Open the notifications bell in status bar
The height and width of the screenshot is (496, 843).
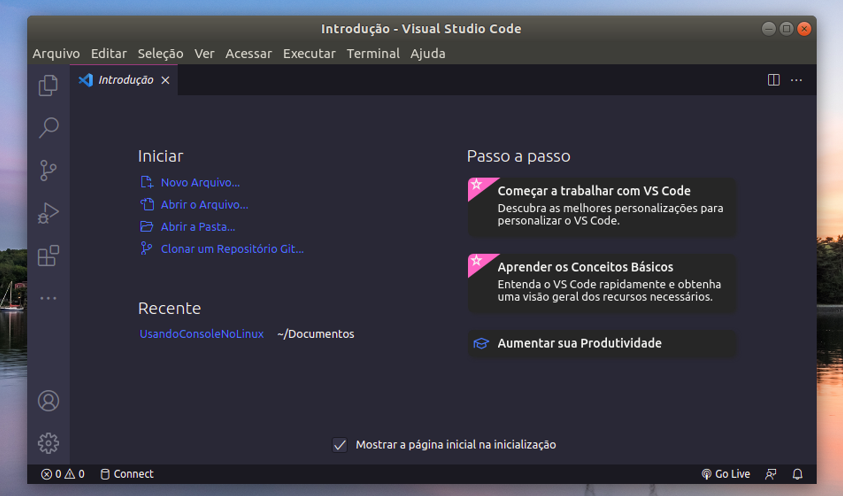(798, 474)
